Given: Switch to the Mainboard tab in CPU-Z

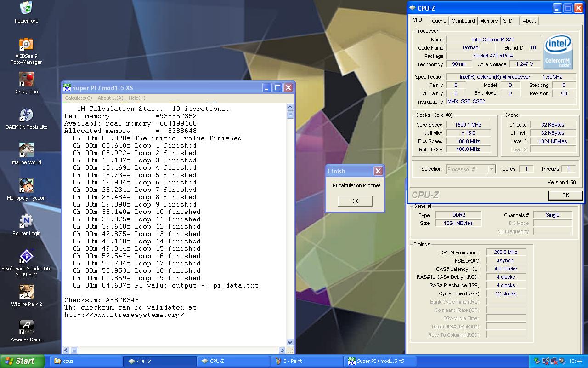Looking at the screenshot, I should (463, 21).
